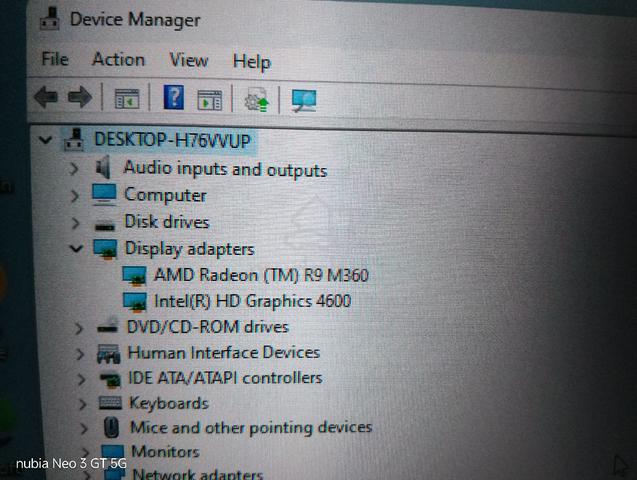Click the IDE ATA/ATAPI controllers icon
This screenshot has width=637, height=480.
[x=110, y=380]
